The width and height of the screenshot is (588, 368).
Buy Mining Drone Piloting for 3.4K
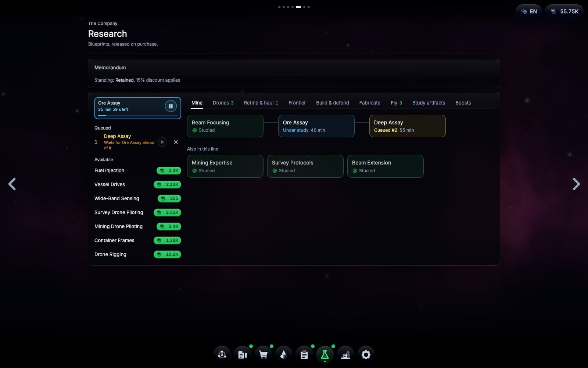click(x=169, y=227)
